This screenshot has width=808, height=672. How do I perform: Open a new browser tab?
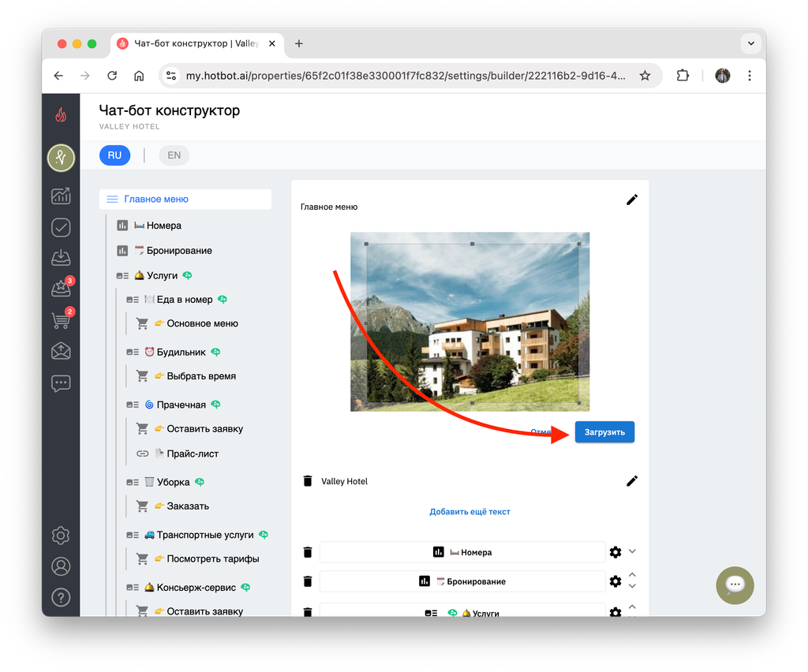click(299, 43)
